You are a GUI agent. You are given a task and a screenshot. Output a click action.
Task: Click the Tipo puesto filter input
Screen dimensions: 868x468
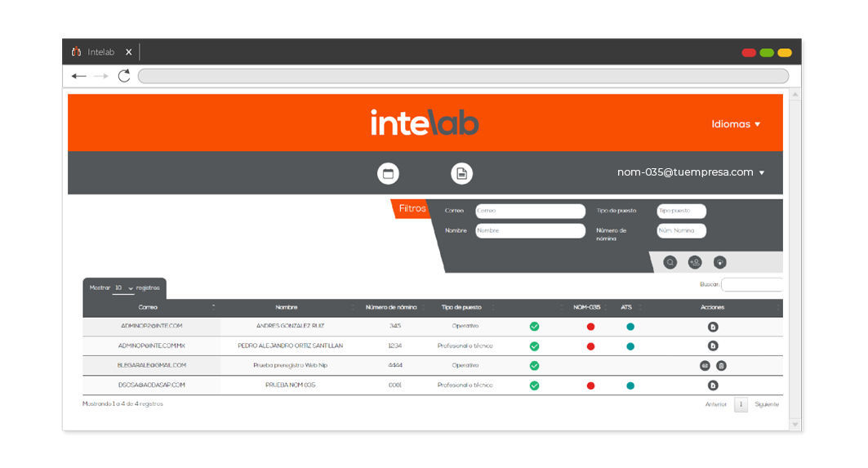[682, 211]
